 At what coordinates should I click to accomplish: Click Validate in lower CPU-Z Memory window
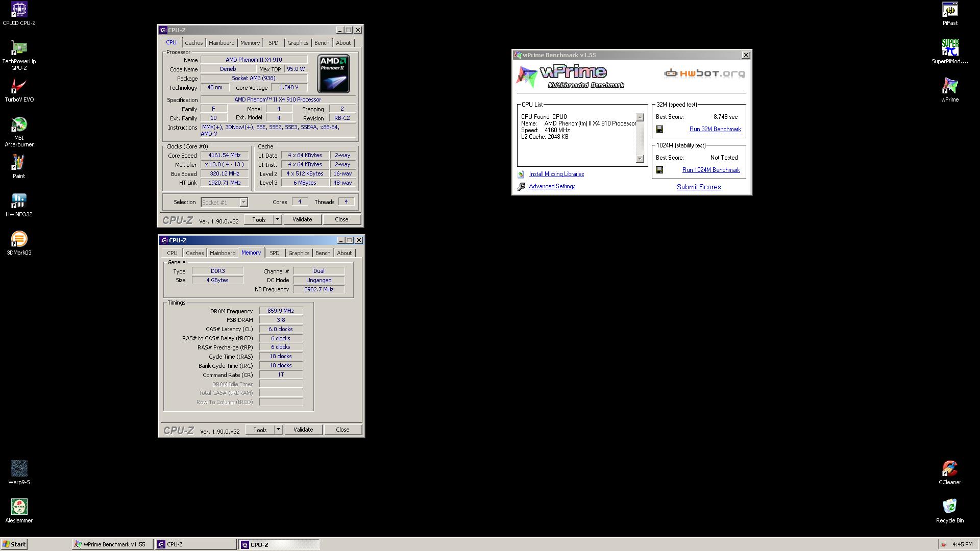coord(303,430)
